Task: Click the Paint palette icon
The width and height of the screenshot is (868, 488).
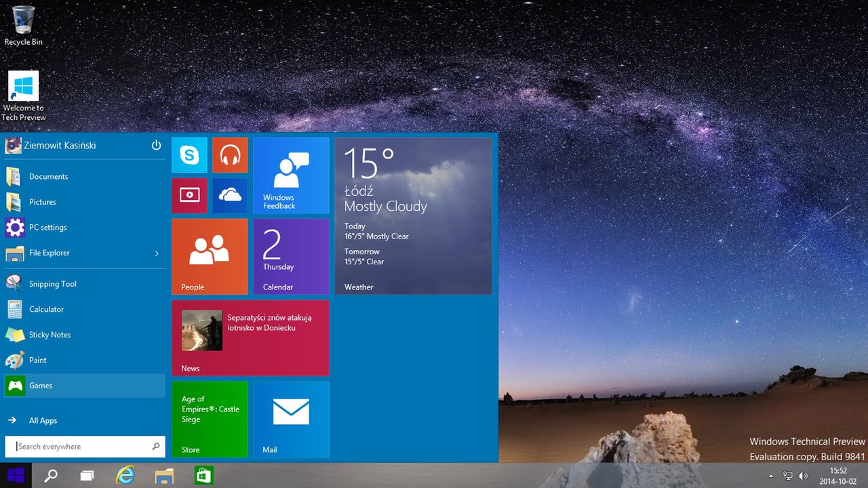Action: coord(15,360)
